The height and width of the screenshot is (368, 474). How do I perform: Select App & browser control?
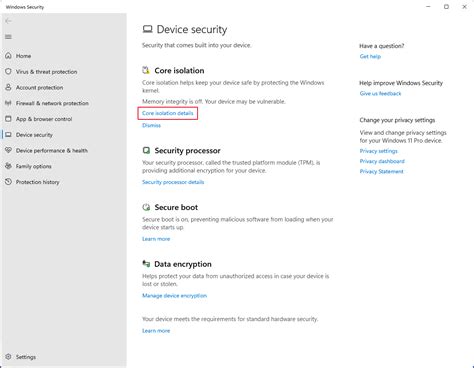tap(44, 119)
